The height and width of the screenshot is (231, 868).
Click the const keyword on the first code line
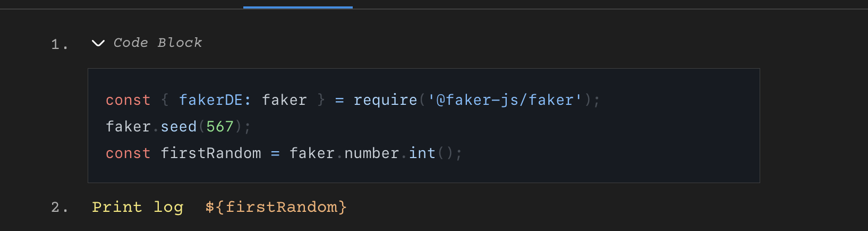point(128,100)
